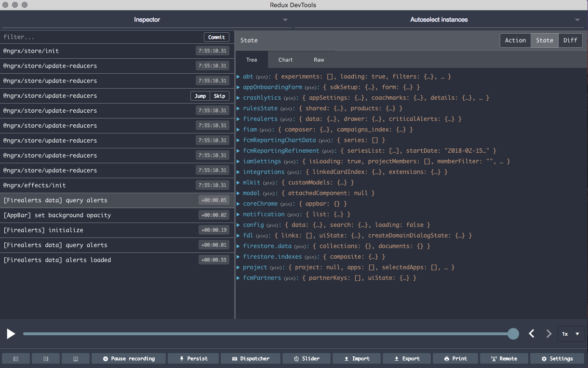
Task: Expand the appOnboardingForm state node
Action: (x=239, y=87)
